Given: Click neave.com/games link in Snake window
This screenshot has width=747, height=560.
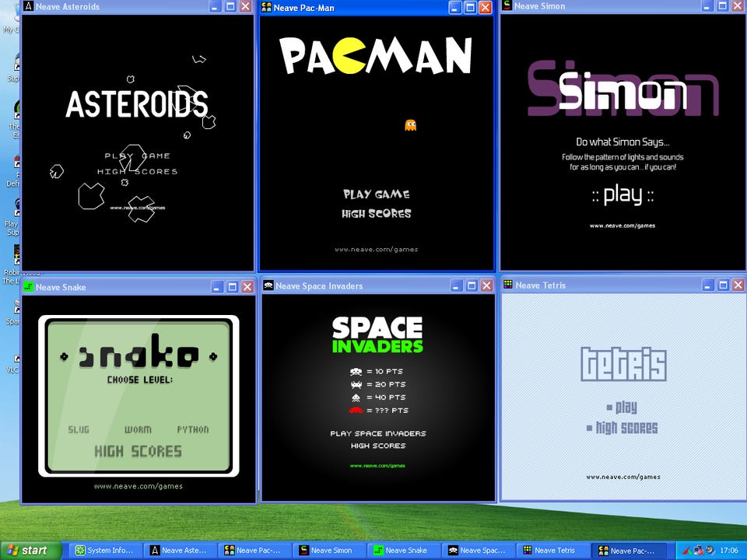Looking at the screenshot, I should tap(138, 486).
